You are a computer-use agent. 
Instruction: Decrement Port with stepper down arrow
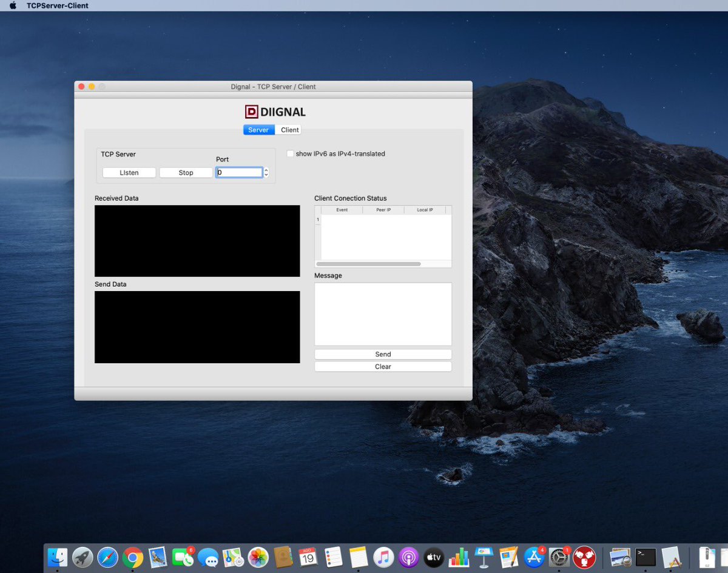[x=266, y=175]
